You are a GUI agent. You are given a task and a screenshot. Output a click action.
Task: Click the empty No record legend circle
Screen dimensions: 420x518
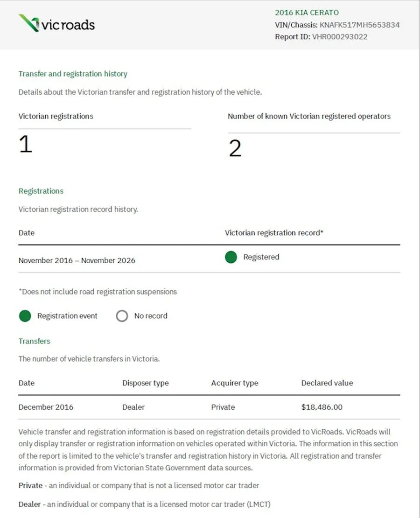(122, 316)
